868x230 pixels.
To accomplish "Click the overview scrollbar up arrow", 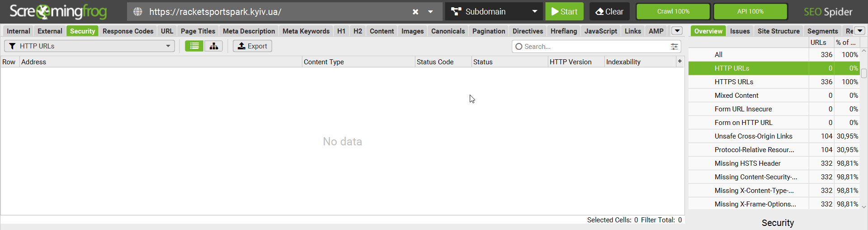I will pyautogui.click(x=864, y=51).
